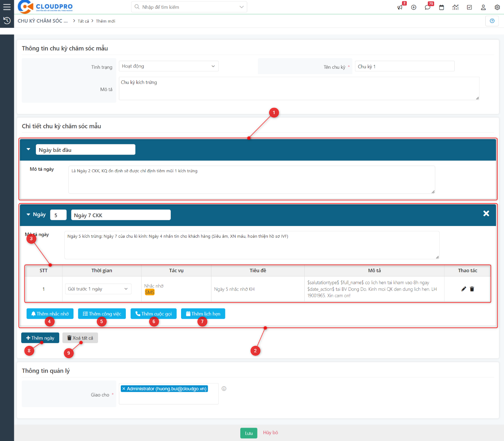Click the Thông tin quản lý heading
This screenshot has width=504, height=441.
coord(46,371)
